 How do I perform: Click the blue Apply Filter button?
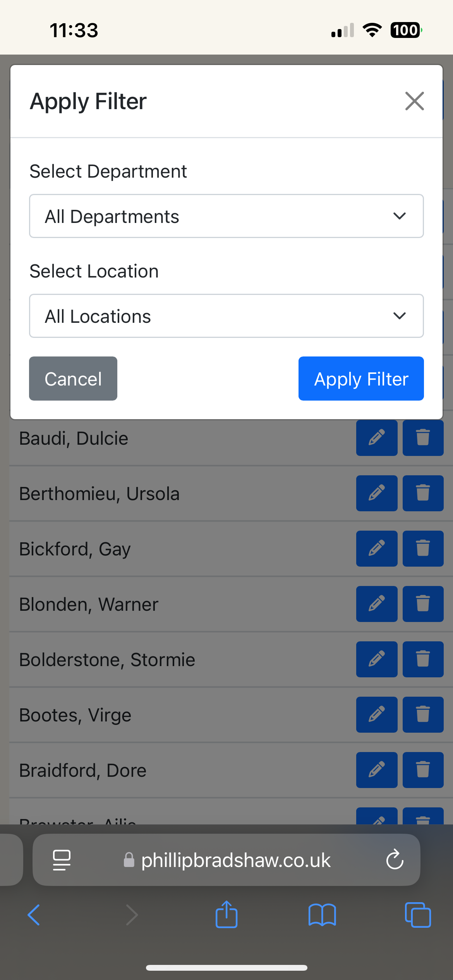click(x=361, y=379)
